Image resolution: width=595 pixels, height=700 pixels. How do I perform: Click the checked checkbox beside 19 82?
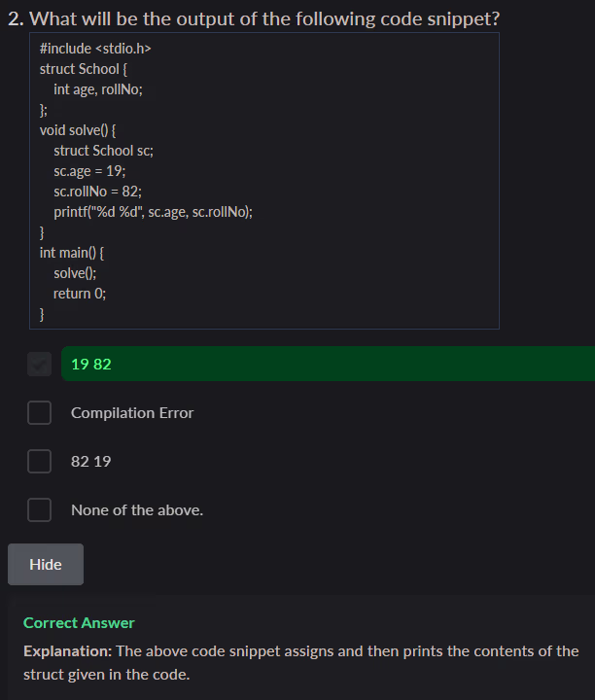39,365
